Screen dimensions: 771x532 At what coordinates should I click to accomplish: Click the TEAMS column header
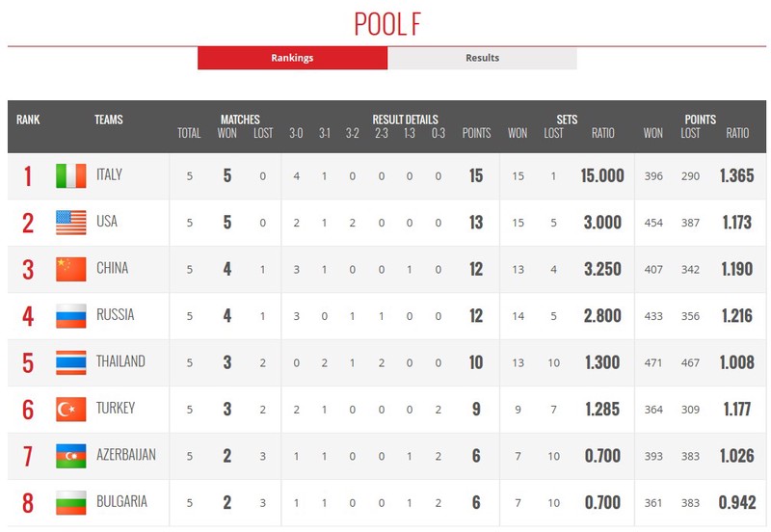(109, 120)
